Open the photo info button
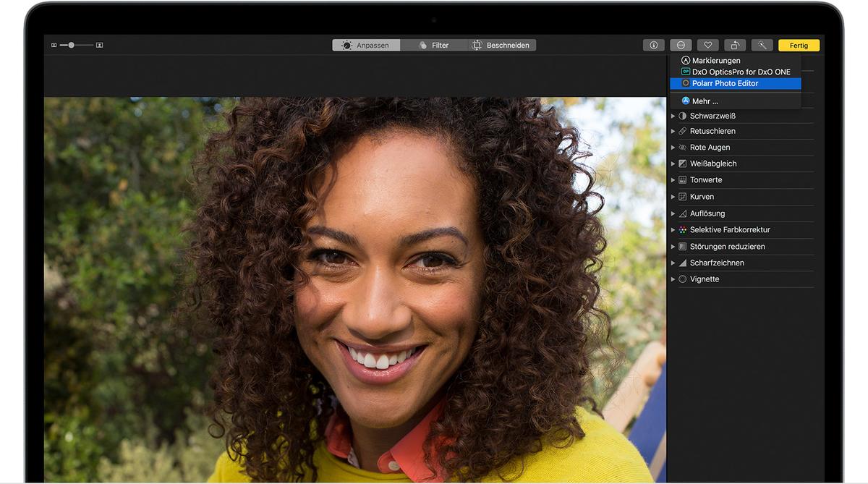Viewport: 868px width, 484px height. 653,45
